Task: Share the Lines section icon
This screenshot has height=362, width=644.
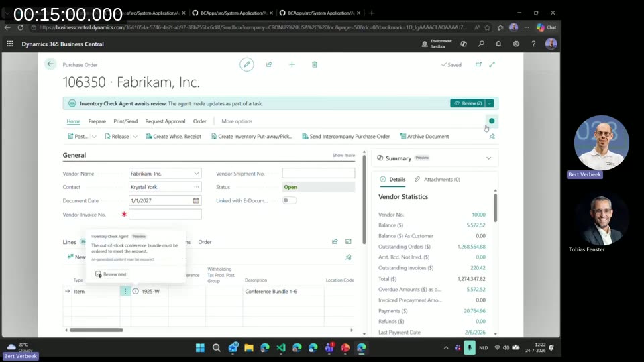Action: coord(335,242)
